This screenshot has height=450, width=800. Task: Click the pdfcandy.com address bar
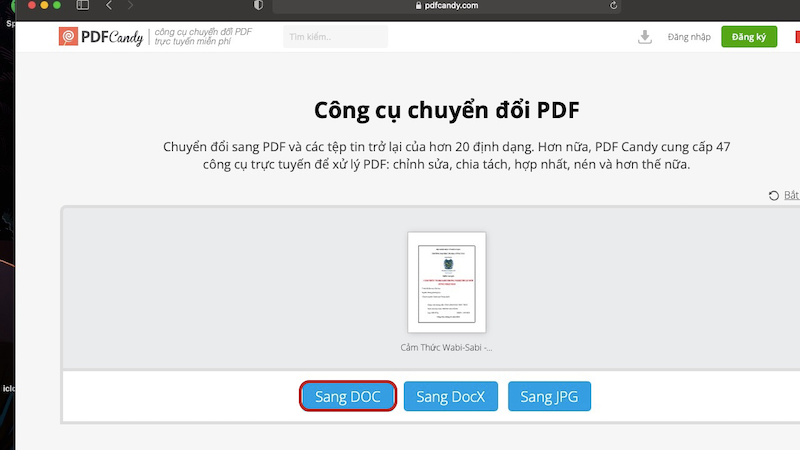[446, 6]
